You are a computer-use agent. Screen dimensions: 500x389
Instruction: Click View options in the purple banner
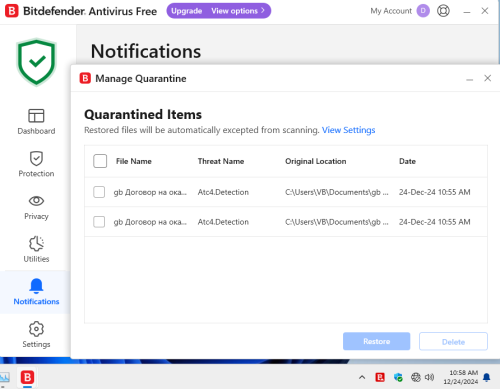coord(238,11)
